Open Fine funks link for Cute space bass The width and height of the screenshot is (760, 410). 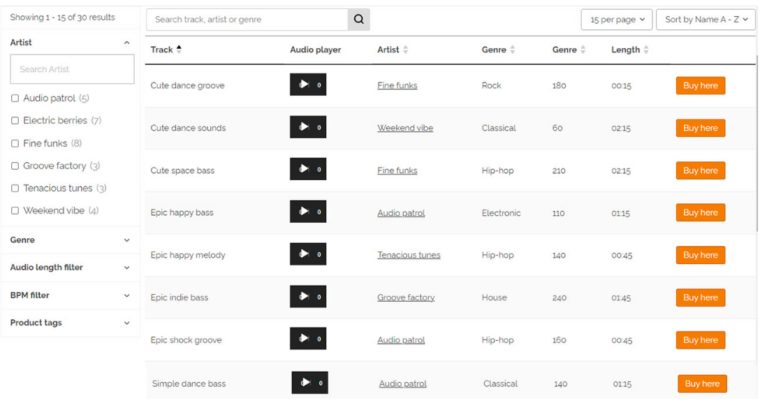(x=397, y=171)
